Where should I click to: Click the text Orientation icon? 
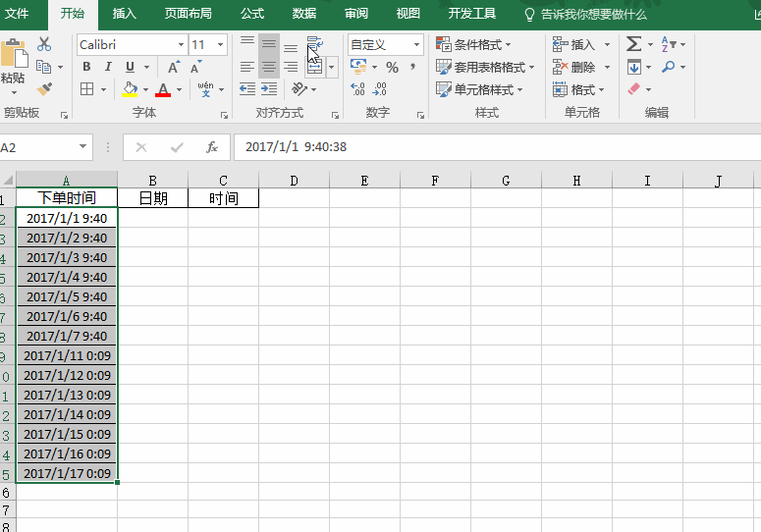click(x=299, y=88)
